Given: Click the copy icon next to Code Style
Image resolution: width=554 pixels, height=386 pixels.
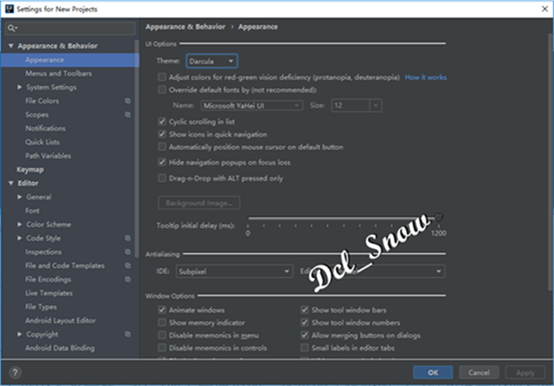Looking at the screenshot, I should (x=128, y=238).
